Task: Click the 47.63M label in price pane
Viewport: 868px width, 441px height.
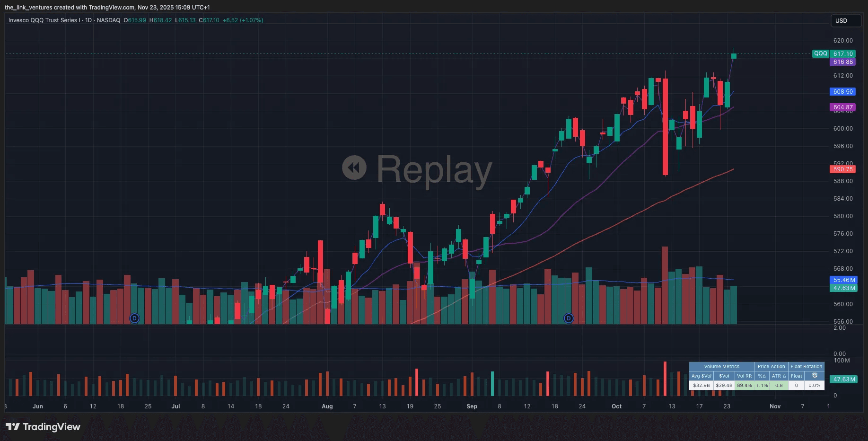Action: [x=844, y=288]
